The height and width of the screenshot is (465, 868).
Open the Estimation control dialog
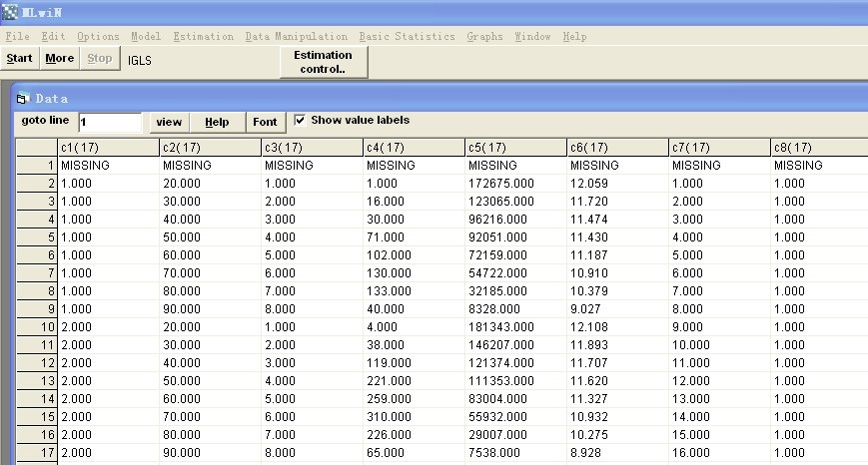[323, 62]
